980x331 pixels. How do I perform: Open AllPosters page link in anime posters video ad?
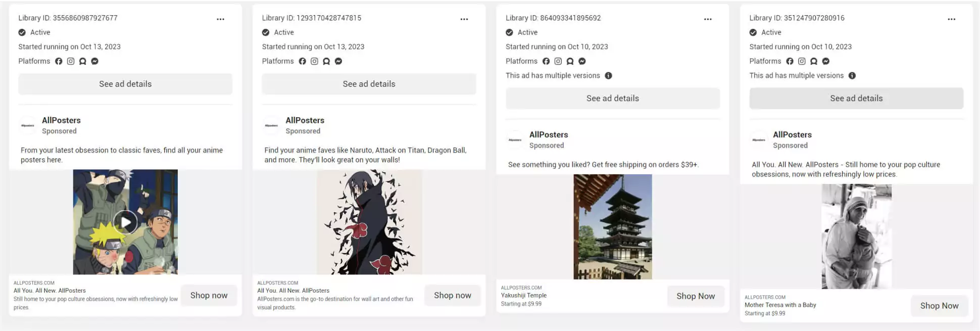pyautogui.click(x=61, y=120)
